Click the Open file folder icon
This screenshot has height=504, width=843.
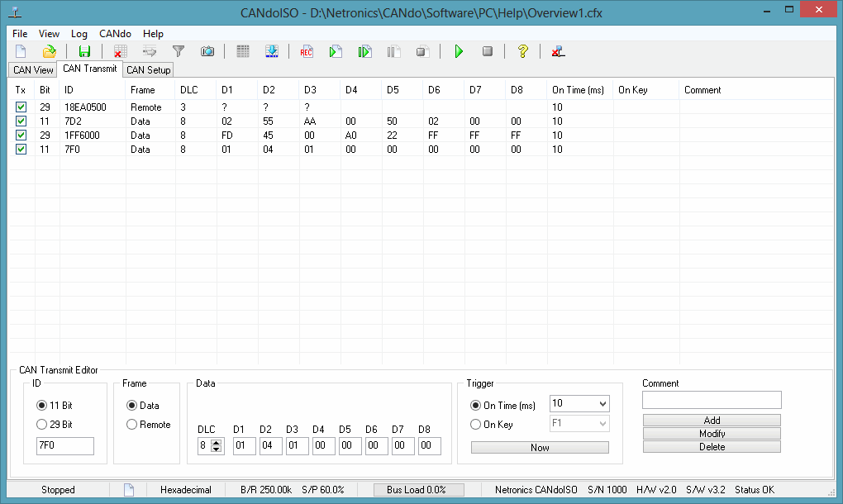(49, 51)
